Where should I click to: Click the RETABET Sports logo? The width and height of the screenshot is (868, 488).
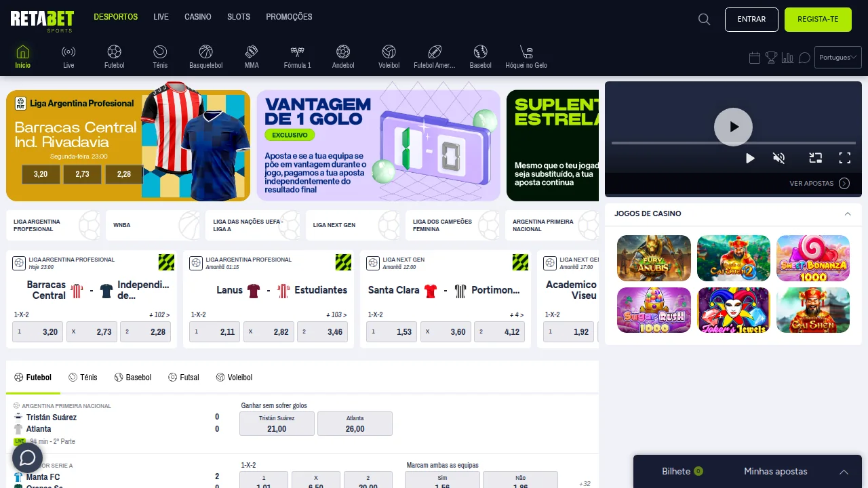point(42,21)
